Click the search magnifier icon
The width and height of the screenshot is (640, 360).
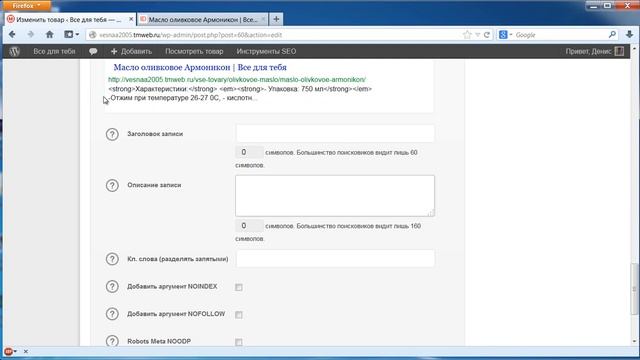tap(612, 35)
